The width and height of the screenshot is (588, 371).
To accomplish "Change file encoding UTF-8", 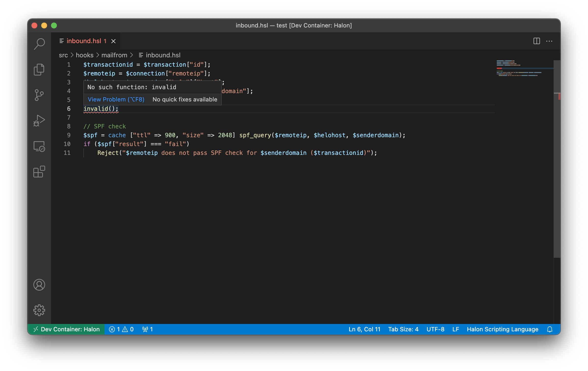I will pyautogui.click(x=435, y=329).
